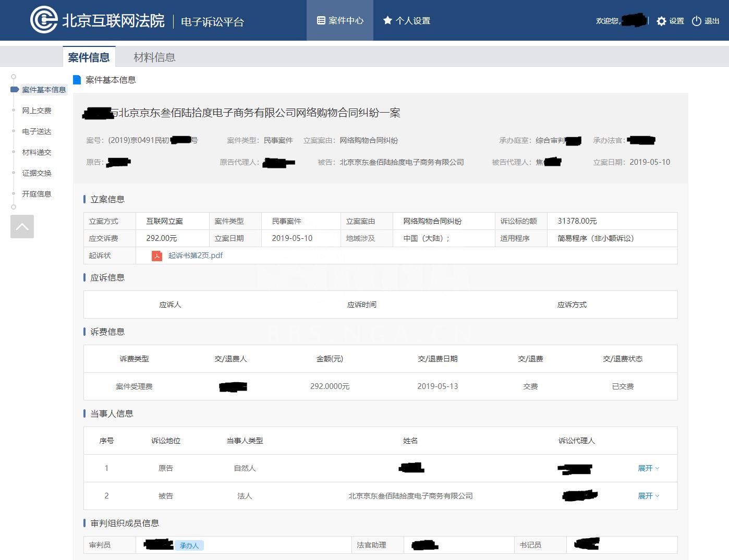This screenshot has width=729, height=560.
Task: Click 北京京东叁佰陆拾度电子商务有限公司 in the party table
Action: 410,496
